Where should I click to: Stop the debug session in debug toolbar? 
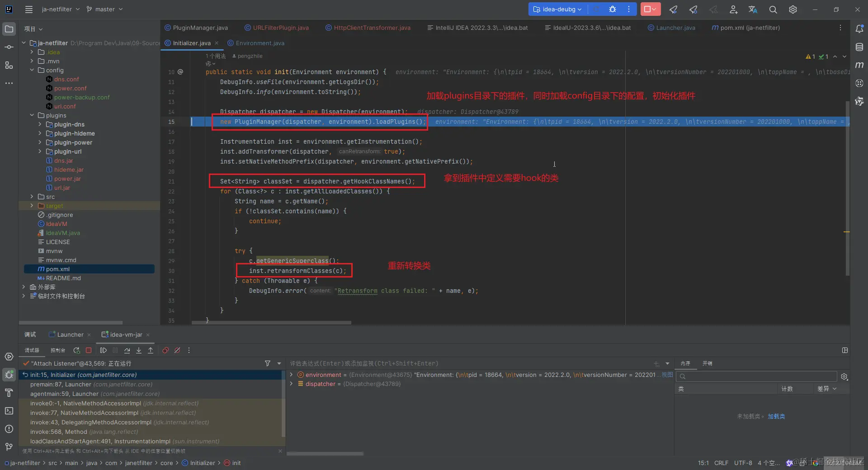89,350
